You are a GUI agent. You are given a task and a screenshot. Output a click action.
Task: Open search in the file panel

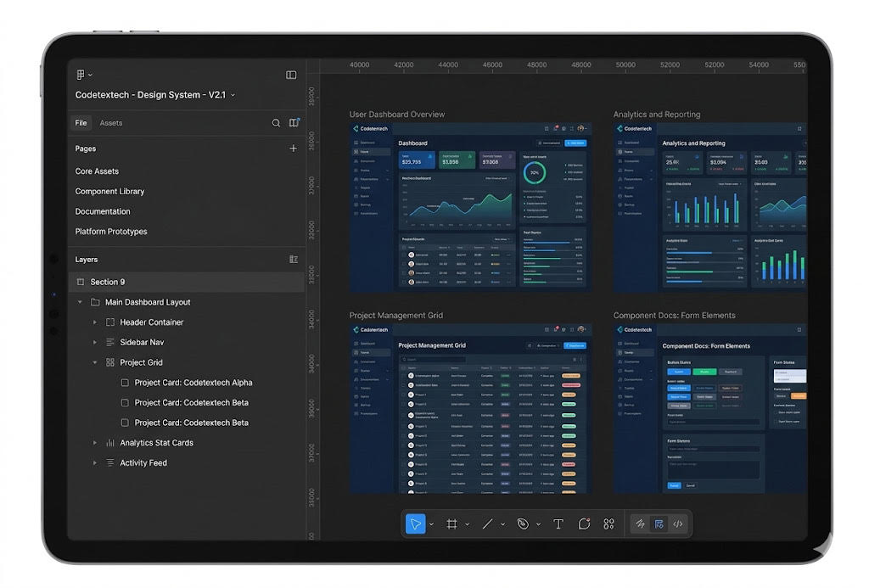[276, 123]
